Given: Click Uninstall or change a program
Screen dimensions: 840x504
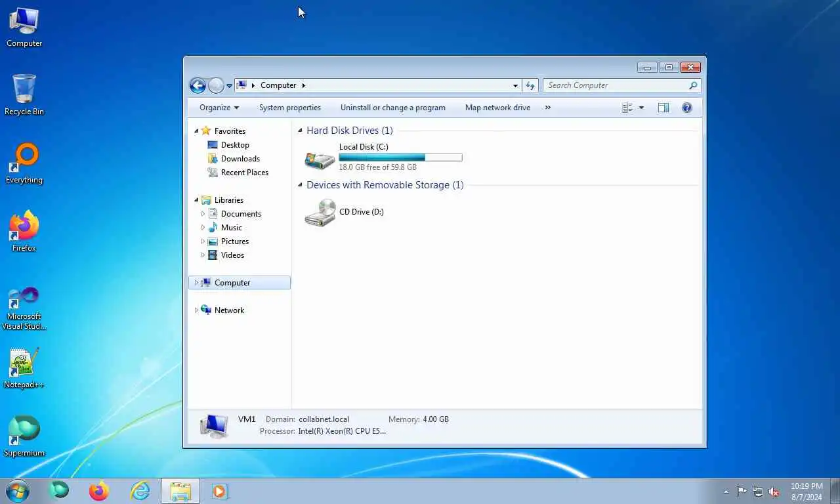Looking at the screenshot, I should click(x=393, y=108).
